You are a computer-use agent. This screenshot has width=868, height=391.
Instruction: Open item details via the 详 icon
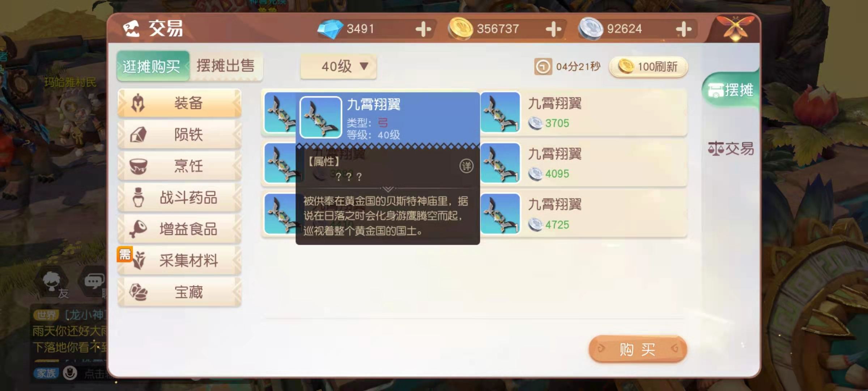click(466, 166)
